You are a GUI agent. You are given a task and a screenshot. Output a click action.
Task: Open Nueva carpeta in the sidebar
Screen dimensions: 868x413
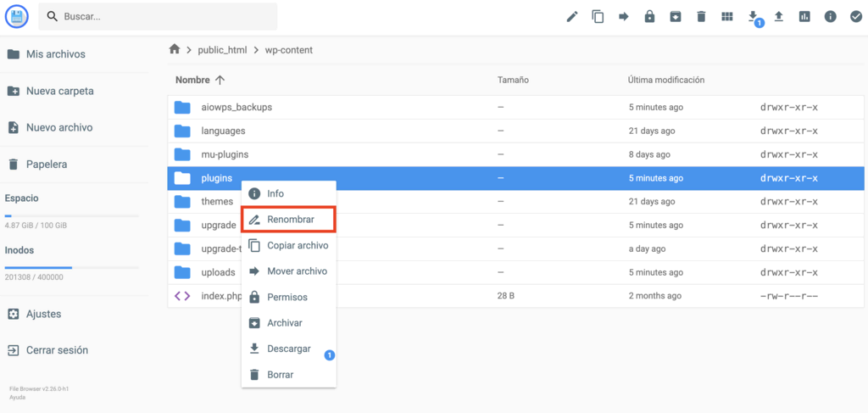click(x=59, y=91)
